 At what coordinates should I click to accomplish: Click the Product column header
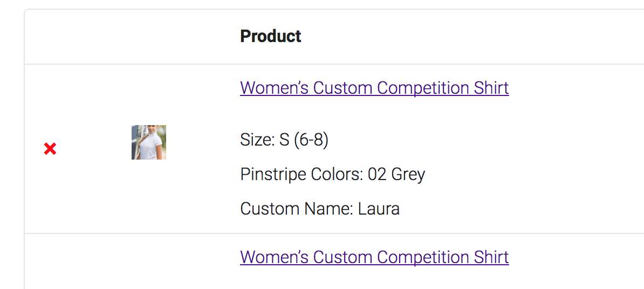(270, 37)
